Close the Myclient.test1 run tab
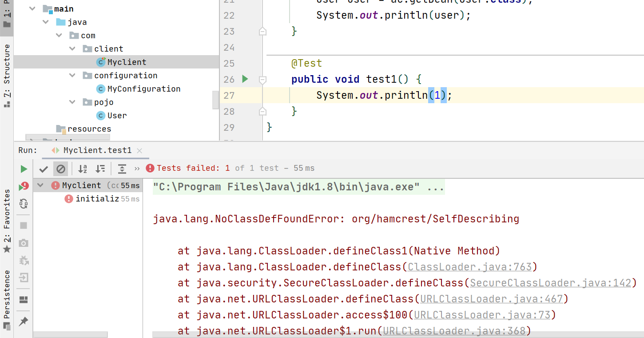The image size is (644, 338). pyautogui.click(x=139, y=151)
